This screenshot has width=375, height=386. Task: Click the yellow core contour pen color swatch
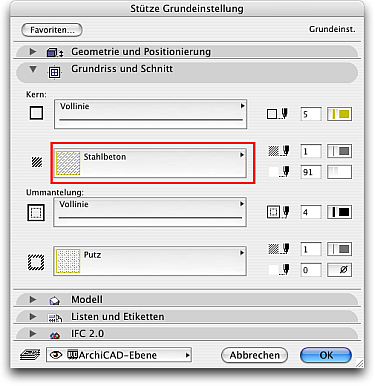pyautogui.click(x=339, y=114)
